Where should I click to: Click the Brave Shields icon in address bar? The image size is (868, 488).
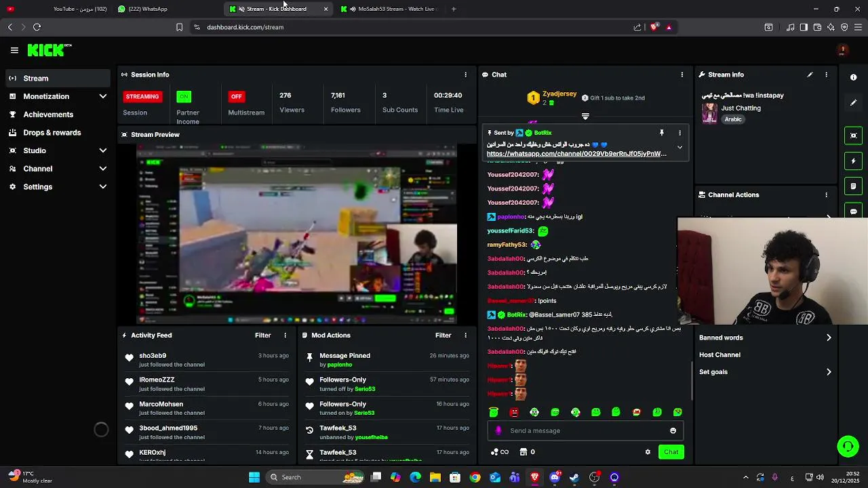[x=654, y=27]
